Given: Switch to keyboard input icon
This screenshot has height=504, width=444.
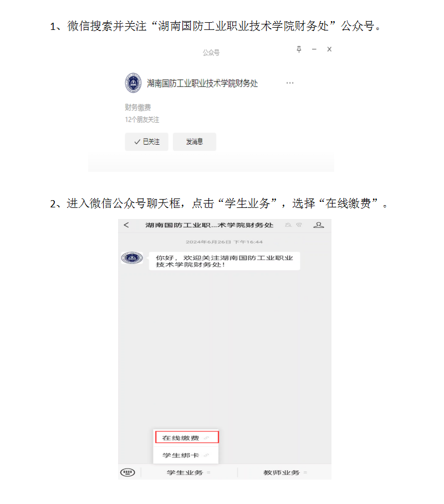Looking at the screenshot, I should click(x=127, y=472).
